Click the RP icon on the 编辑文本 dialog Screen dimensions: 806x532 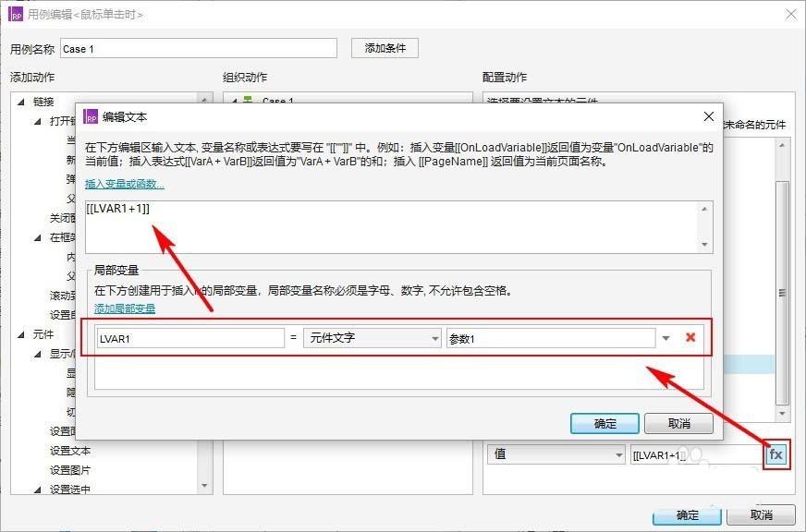point(92,117)
